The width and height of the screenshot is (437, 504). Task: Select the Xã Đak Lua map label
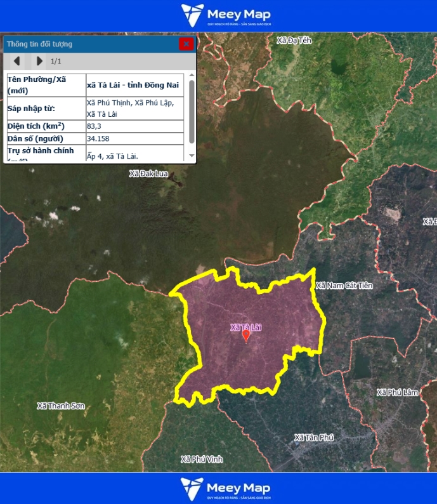(x=149, y=173)
